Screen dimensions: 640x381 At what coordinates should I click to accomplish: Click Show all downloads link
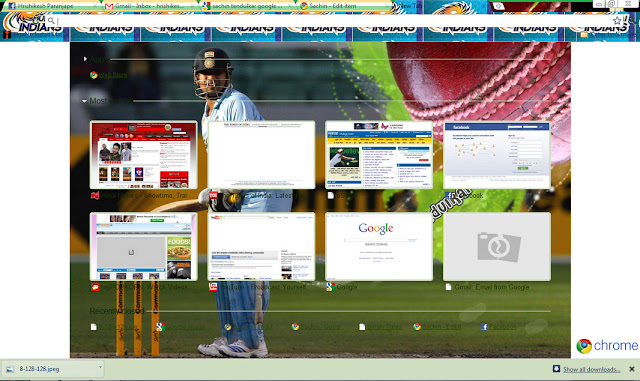coord(591,369)
